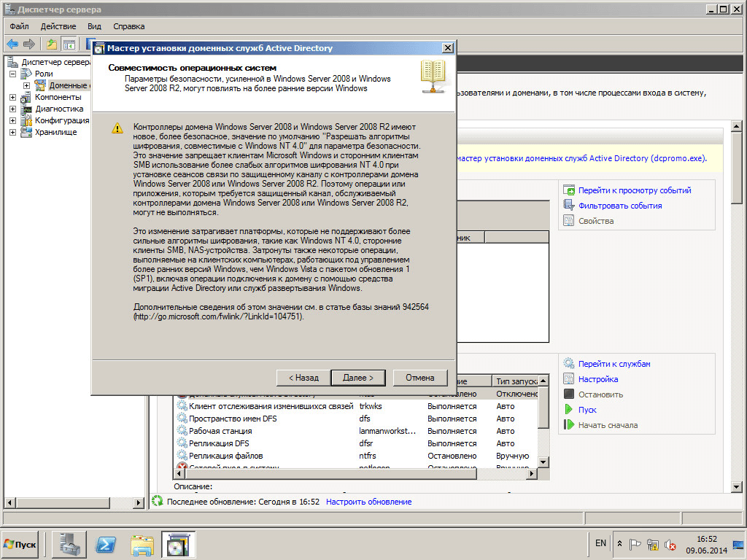This screenshot has width=747, height=560.
Task: Click the Фильтровать события filter icon
Action: [x=569, y=206]
